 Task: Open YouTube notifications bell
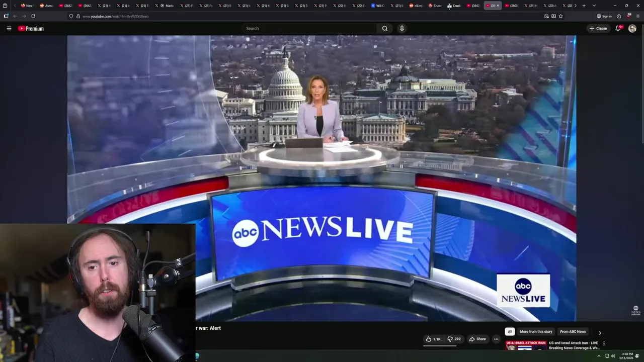point(618,29)
